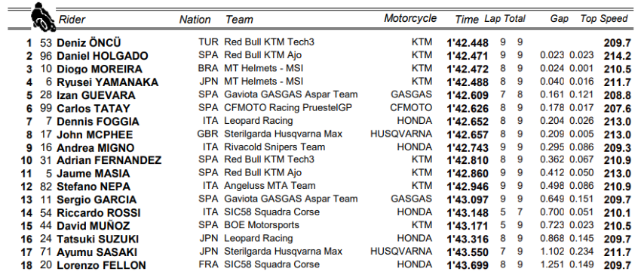The height and width of the screenshot is (278, 644).
Task: Click the Top Speed column header
Action: (x=604, y=18)
